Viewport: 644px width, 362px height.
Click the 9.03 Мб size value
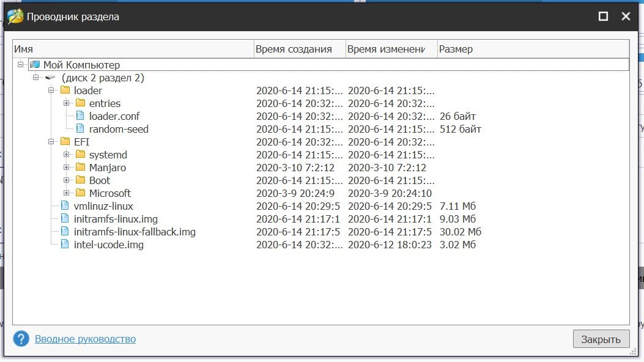click(x=457, y=219)
